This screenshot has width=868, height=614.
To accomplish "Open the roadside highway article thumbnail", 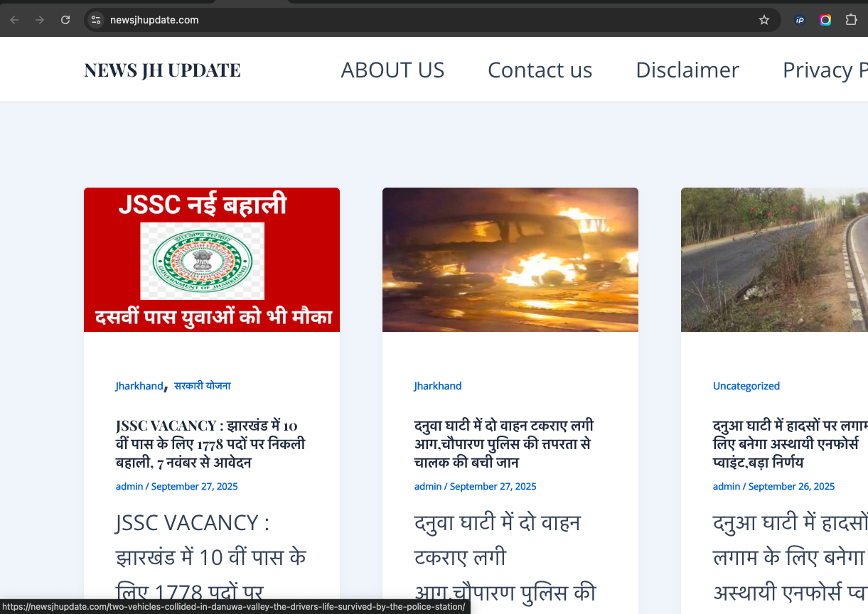I will 774,259.
